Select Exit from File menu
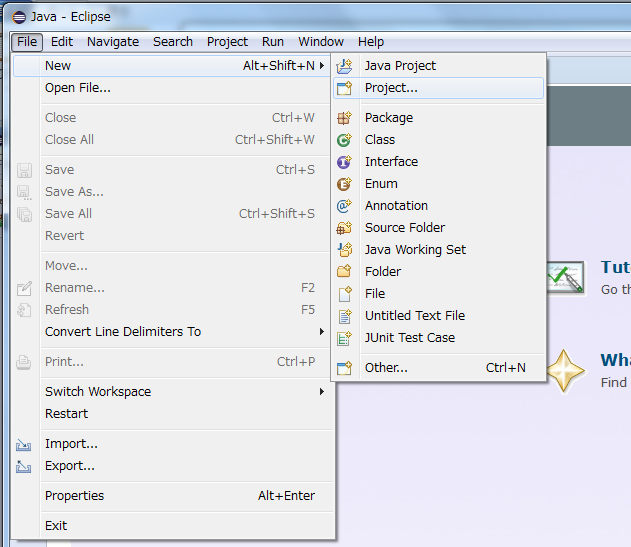Screen dimensions: 631x547 (x=173, y=526)
